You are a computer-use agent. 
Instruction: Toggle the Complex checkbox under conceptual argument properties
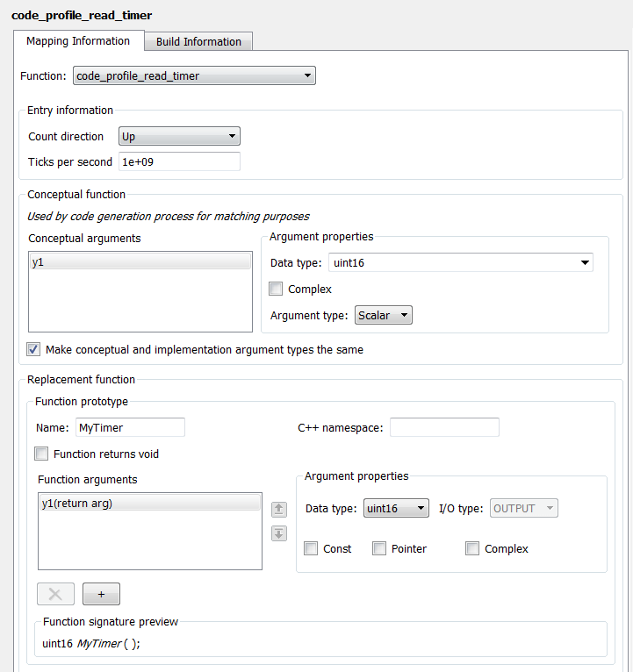277,289
